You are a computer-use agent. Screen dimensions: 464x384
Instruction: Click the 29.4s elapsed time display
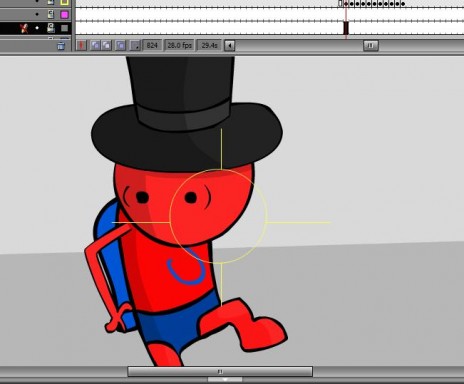[209, 45]
